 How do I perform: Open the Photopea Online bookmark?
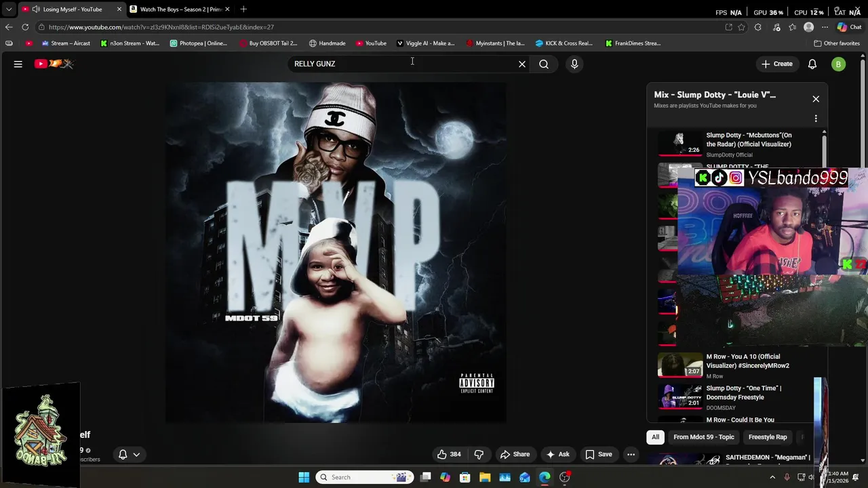point(199,43)
